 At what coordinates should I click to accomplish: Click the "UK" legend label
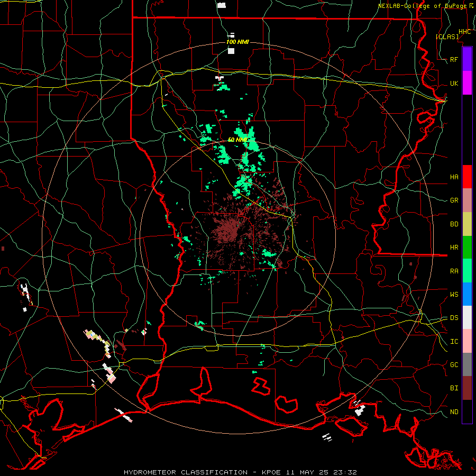tap(454, 83)
